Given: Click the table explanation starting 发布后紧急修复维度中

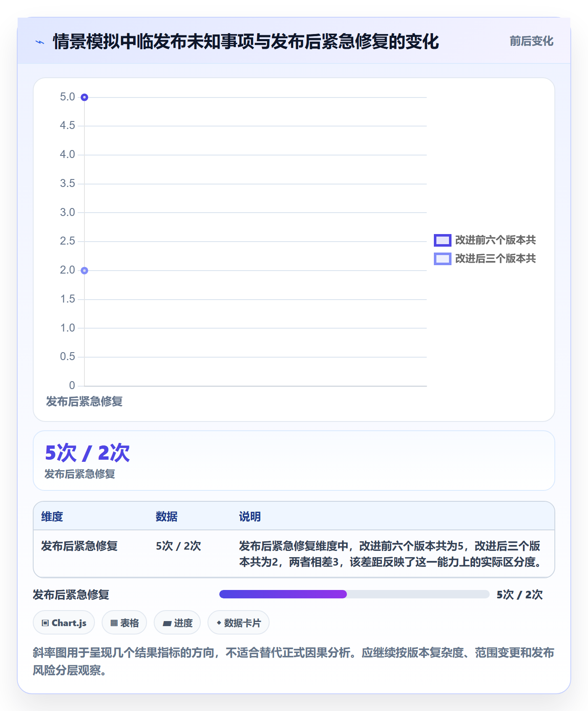Looking at the screenshot, I should [391, 554].
